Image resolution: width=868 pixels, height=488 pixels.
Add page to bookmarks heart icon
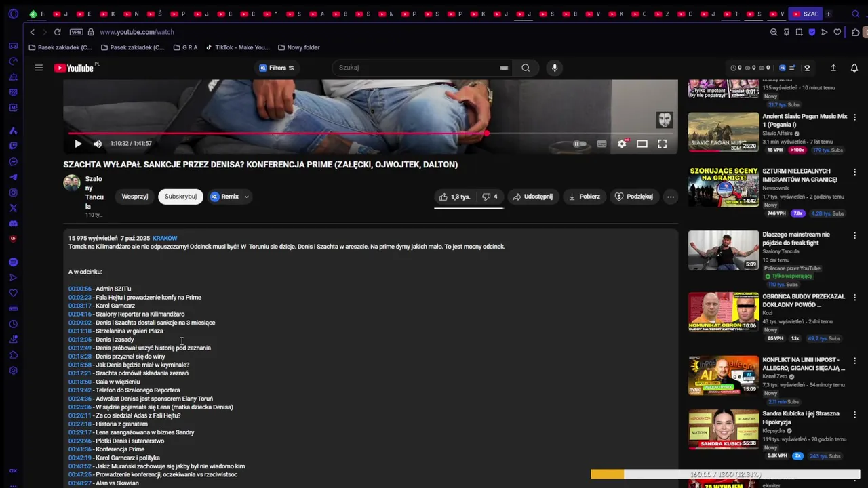(837, 32)
